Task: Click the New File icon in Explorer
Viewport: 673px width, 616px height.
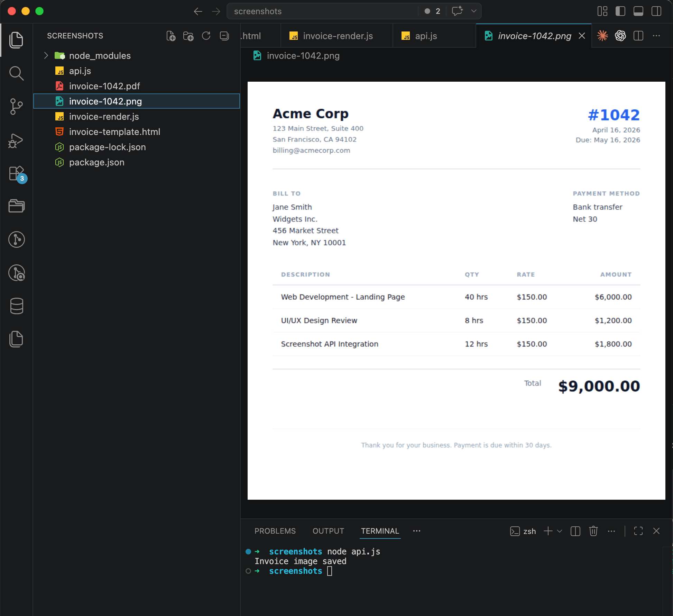Action: coord(170,36)
